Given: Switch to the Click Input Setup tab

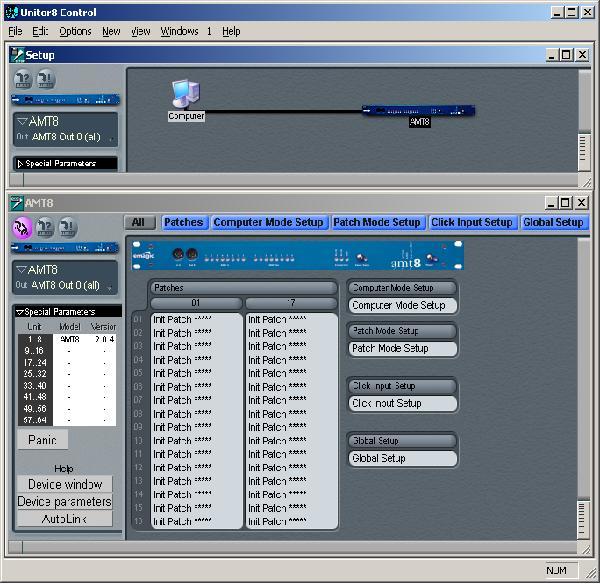Looking at the screenshot, I should click(x=472, y=222).
